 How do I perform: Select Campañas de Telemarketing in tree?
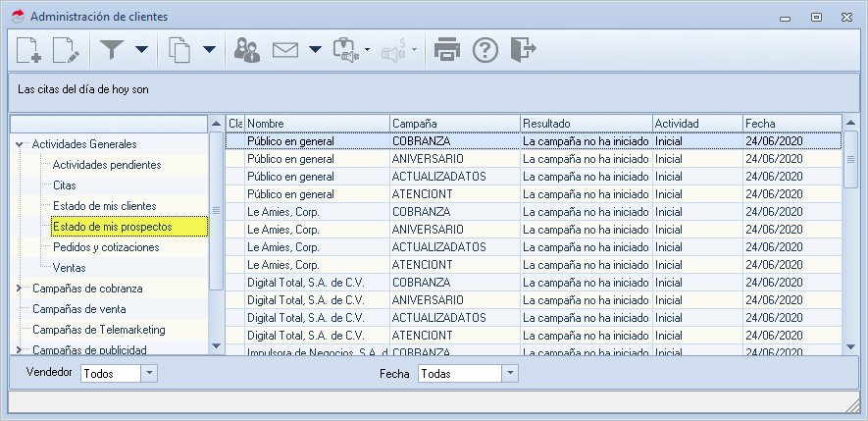[x=98, y=330]
